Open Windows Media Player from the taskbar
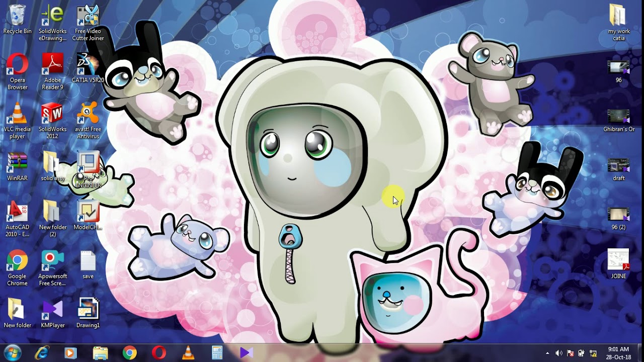This screenshot has height=362, width=644. coord(70,353)
